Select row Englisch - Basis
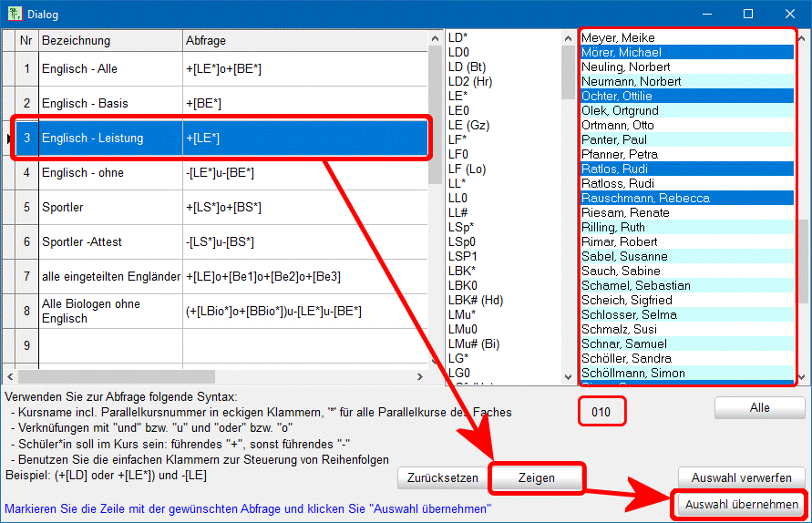Viewport: 812px width, 523px height. tap(110, 104)
